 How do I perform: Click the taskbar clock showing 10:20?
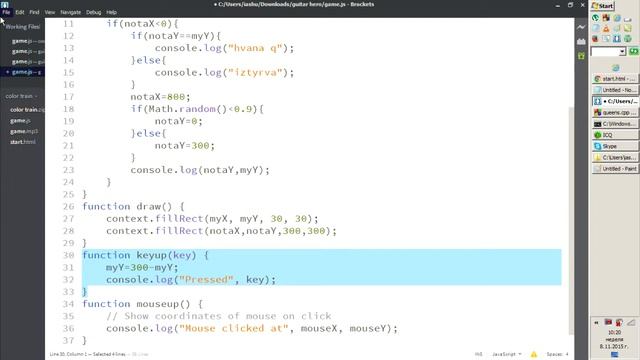point(614,333)
